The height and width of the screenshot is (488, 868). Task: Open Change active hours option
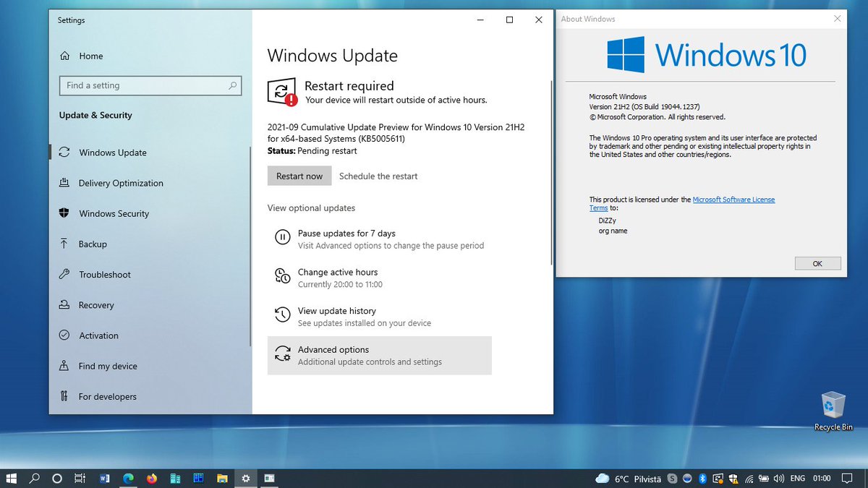(380, 278)
